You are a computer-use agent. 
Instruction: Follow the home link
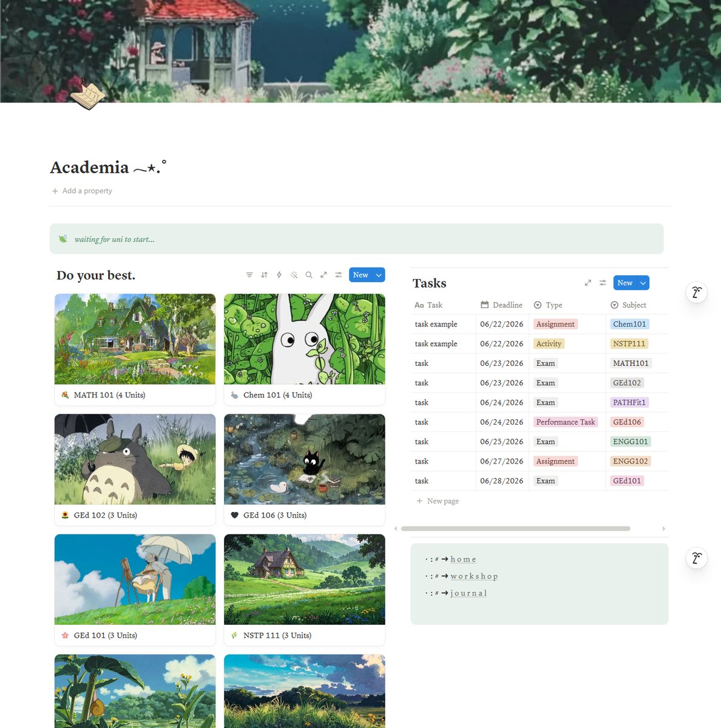click(463, 559)
